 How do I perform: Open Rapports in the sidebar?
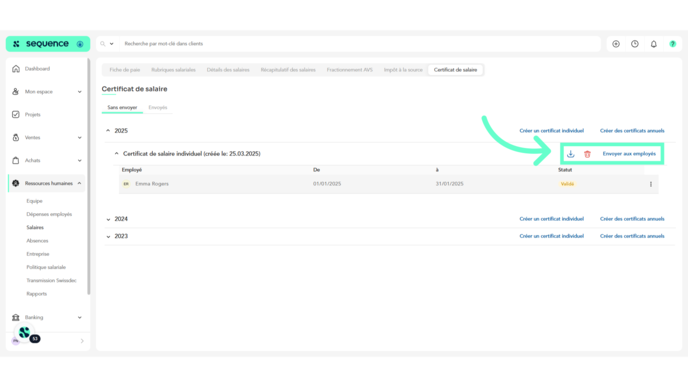pos(36,294)
